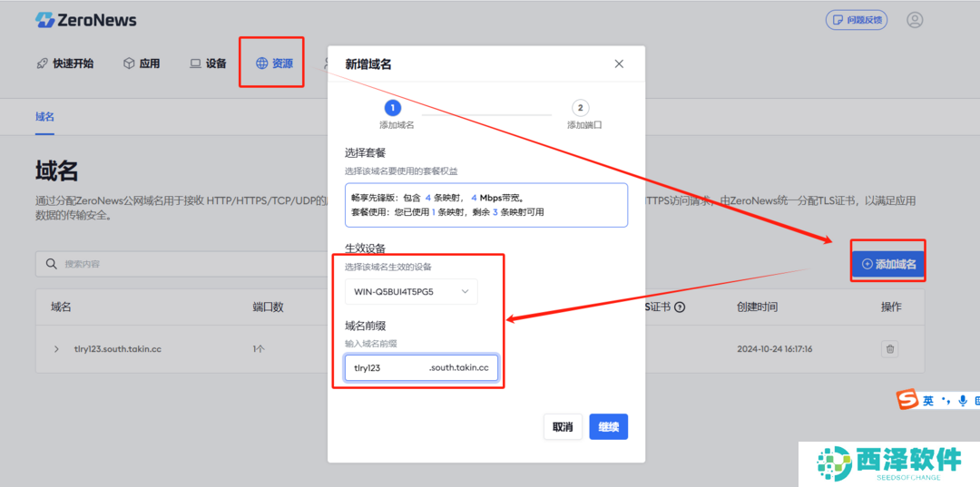This screenshot has height=487, width=980.
Task: Click 取消 to cancel adding domain
Action: 563,427
